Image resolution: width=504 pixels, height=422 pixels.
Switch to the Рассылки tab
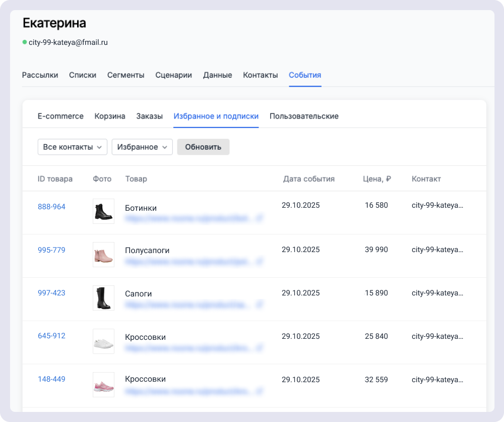40,75
